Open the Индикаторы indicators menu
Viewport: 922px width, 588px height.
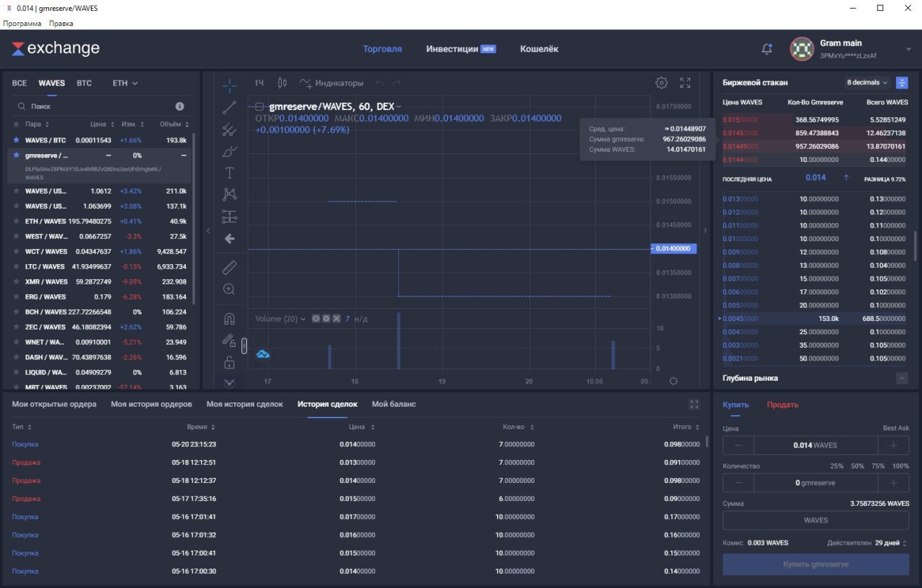[331, 83]
